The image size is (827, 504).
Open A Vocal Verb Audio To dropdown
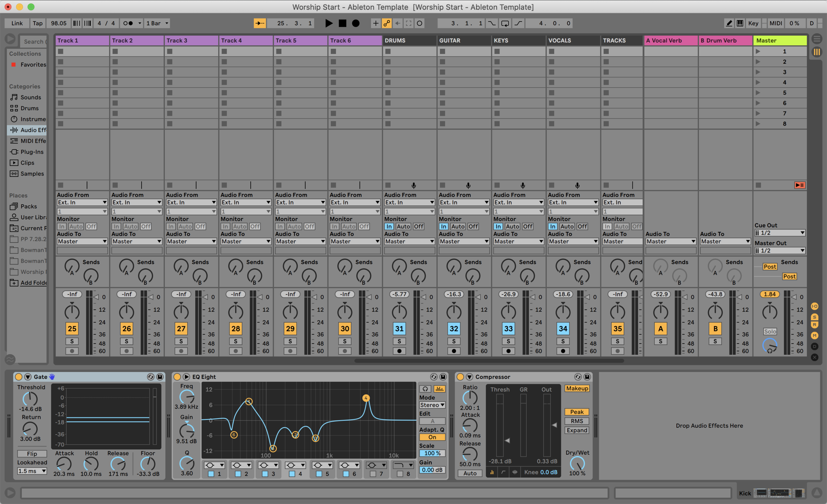coord(671,241)
